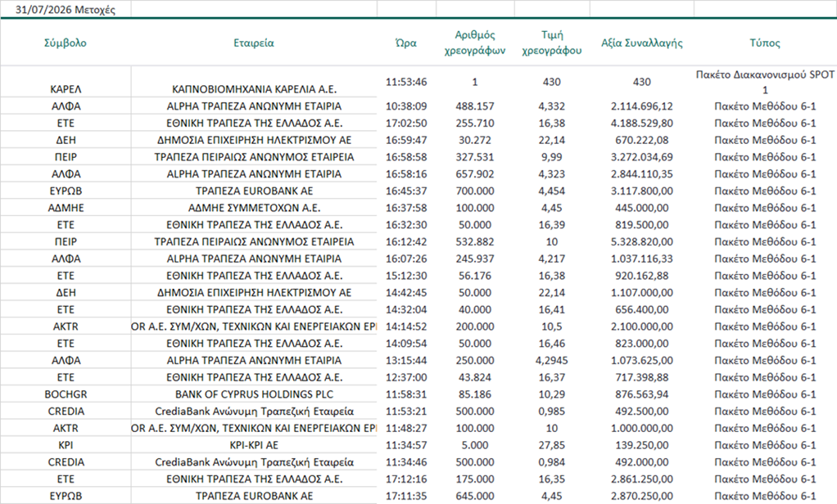Select the Πακέτο Διακανονισμού SPOT 1 cell
This screenshot has width=837, height=504.
765,82
